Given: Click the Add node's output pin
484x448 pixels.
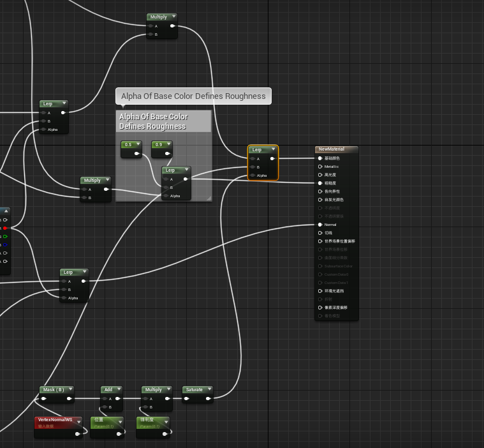Looking at the screenshot, I should pos(117,399).
